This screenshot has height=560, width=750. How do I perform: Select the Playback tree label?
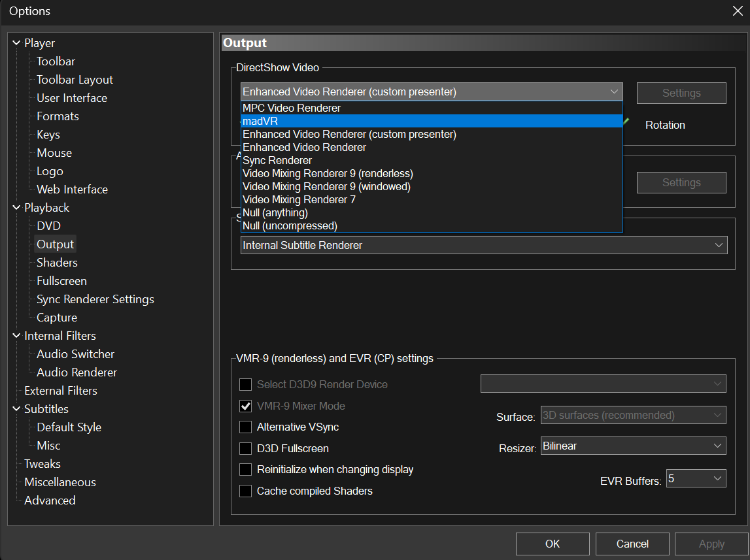coord(46,207)
